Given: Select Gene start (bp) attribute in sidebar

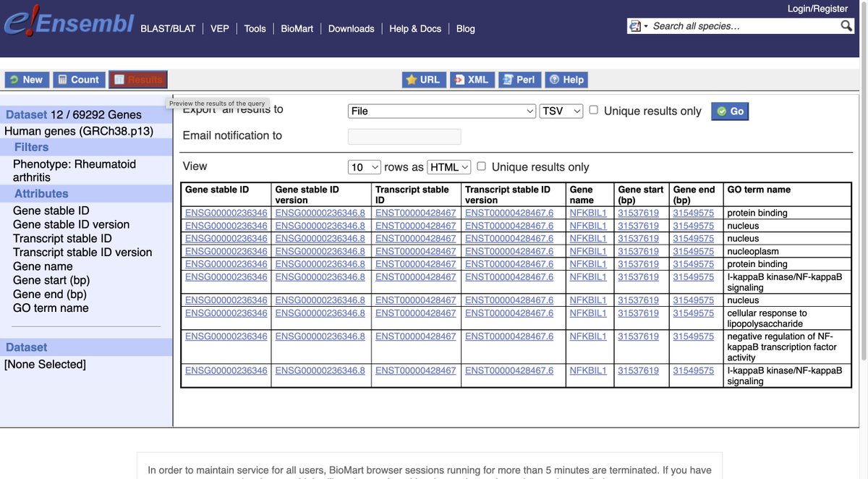Looking at the screenshot, I should coord(51,280).
